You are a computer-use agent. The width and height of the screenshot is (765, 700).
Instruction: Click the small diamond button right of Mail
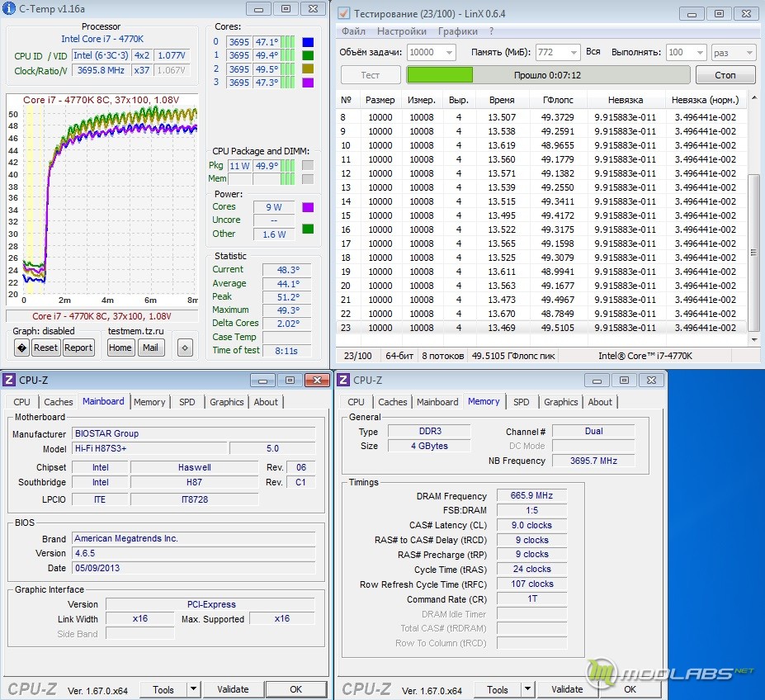[x=185, y=348]
